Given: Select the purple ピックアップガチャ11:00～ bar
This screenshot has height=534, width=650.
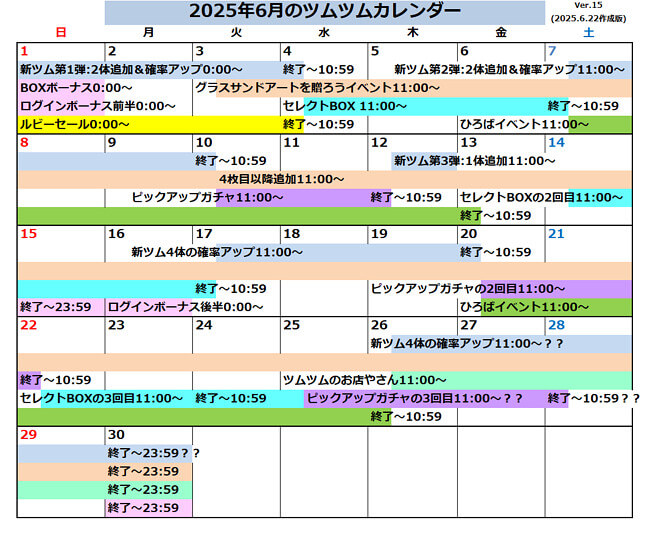Looking at the screenshot, I should (x=208, y=197).
